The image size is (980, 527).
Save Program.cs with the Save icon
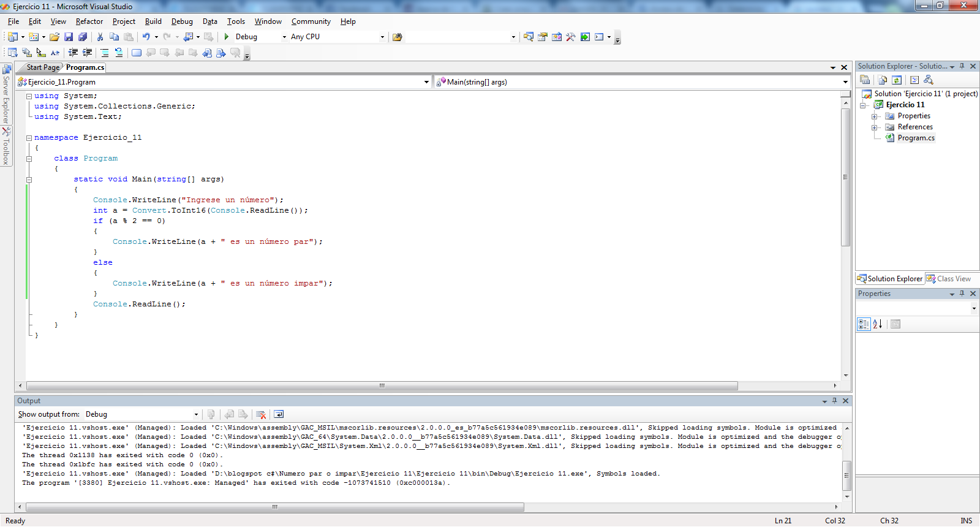69,37
